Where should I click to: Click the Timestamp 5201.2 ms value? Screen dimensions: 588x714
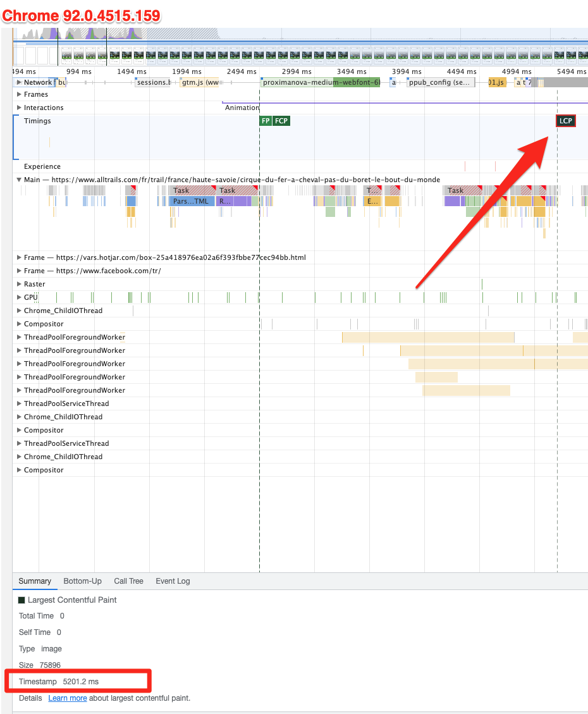click(x=80, y=682)
